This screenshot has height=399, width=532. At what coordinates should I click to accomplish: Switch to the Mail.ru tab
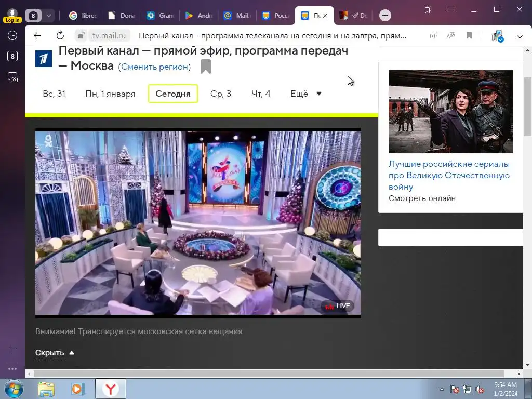[x=237, y=15]
